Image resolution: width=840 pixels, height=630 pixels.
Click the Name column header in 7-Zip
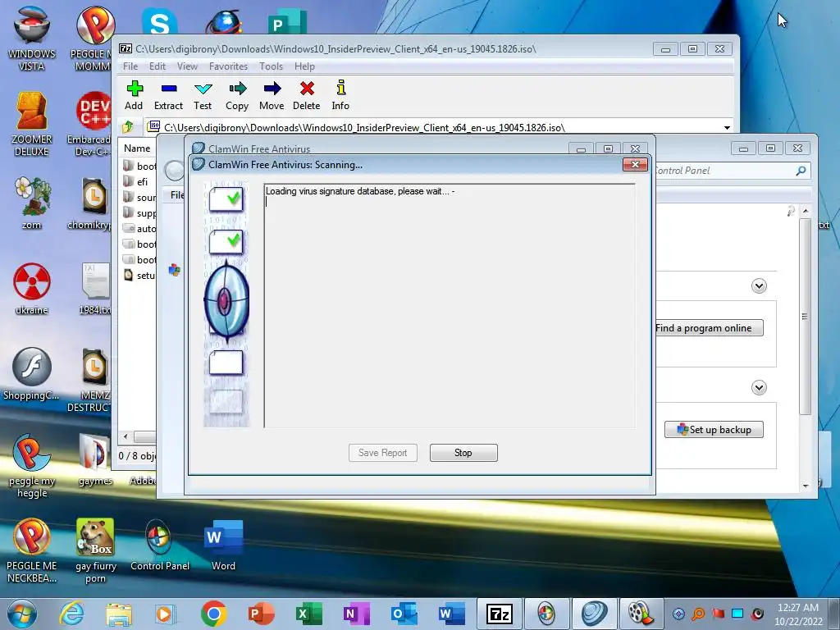pos(137,148)
